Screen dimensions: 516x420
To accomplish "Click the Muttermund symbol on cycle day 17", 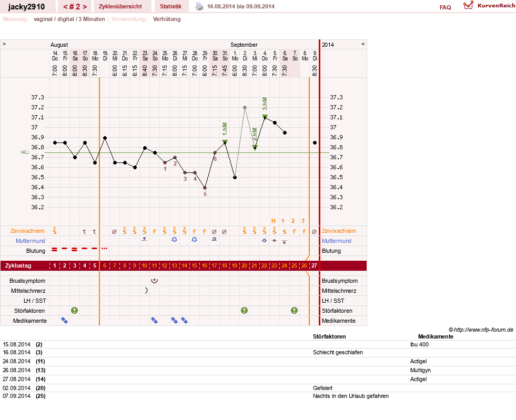I will 214,239.
